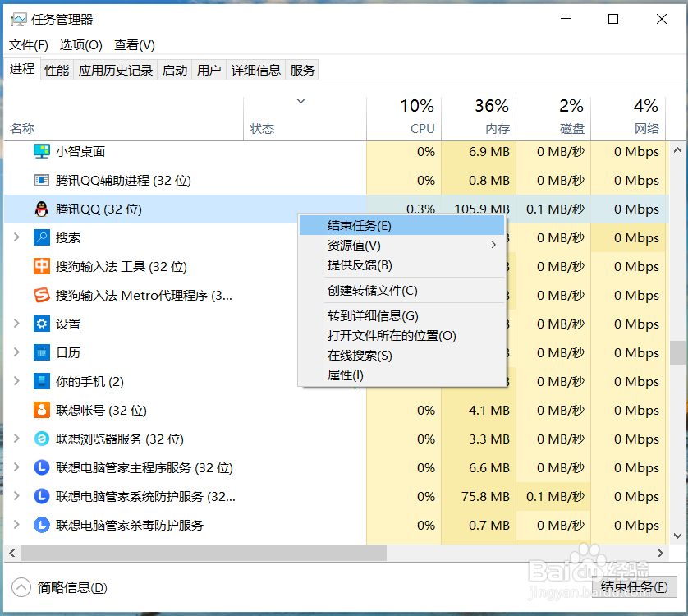Viewport: 688px width, 616px height.
Task: Click the 联想帐号 orange icon
Action: [x=42, y=410]
